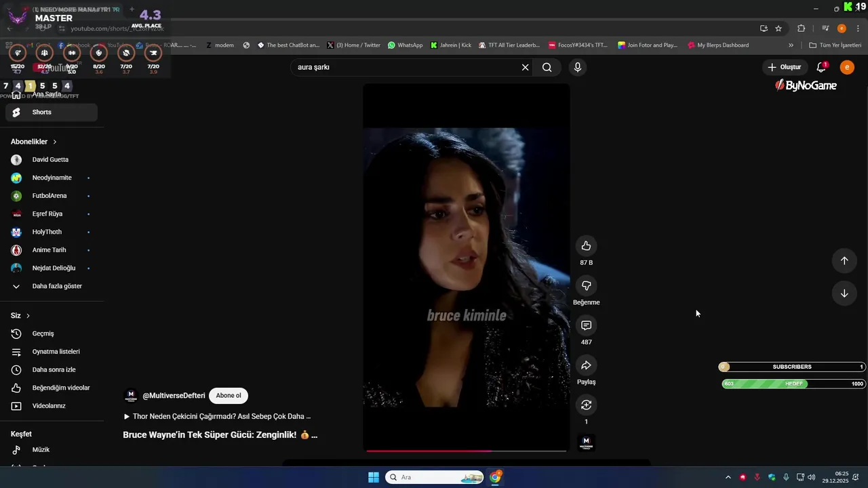868x488 pixels.
Task: Click the remix icon above 1
Action: pos(586,405)
